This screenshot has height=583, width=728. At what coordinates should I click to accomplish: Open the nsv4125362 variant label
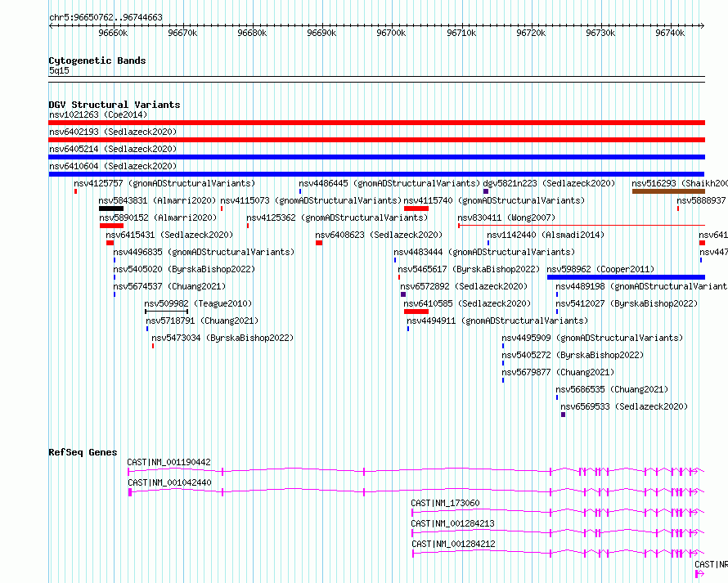tap(337, 218)
